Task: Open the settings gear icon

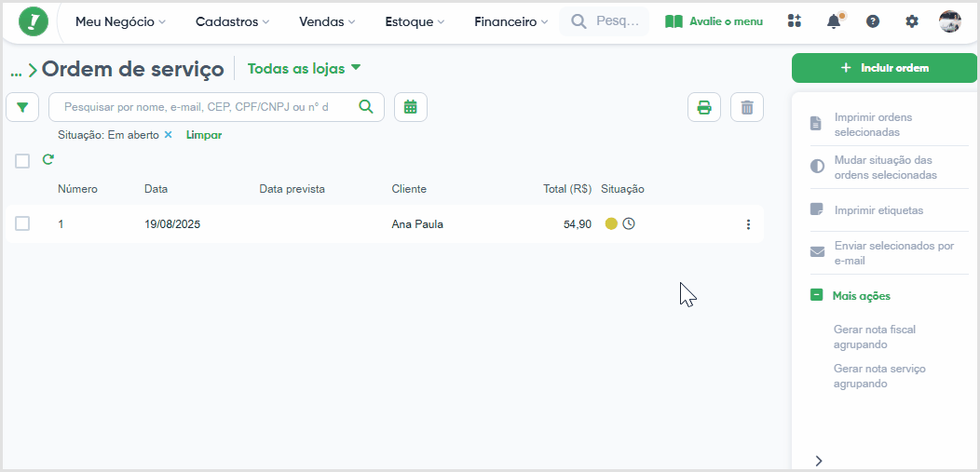Action: (x=912, y=21)
